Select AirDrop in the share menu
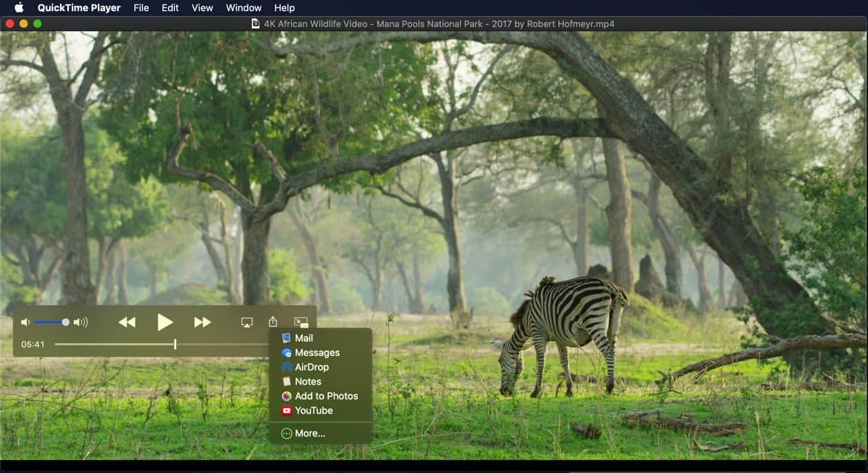Viewport: 868px width, 473px height. click(x=311, y=367)
